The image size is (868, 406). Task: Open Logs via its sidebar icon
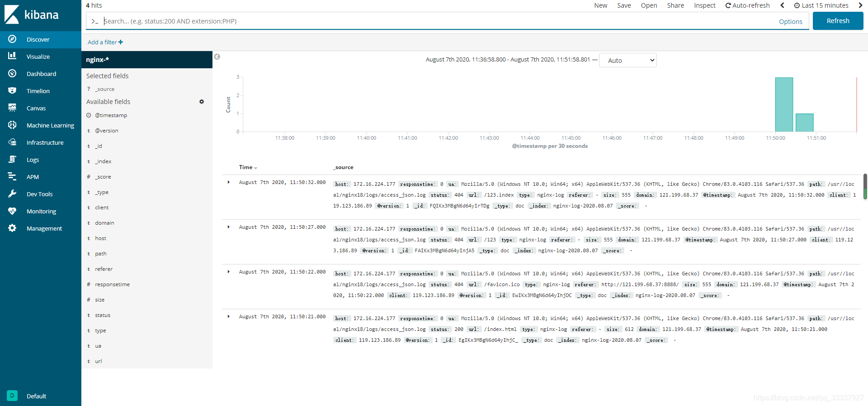(x=12, y=159)
